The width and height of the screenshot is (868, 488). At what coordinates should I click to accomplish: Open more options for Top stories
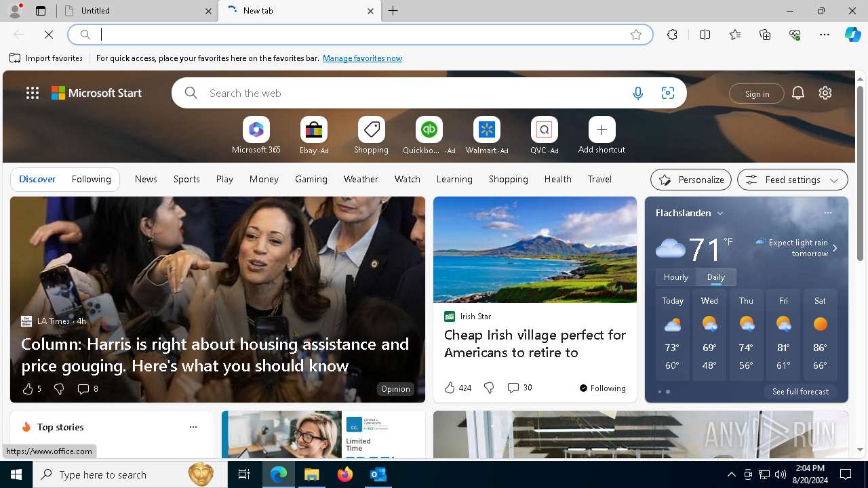click(x=193, y=427)
